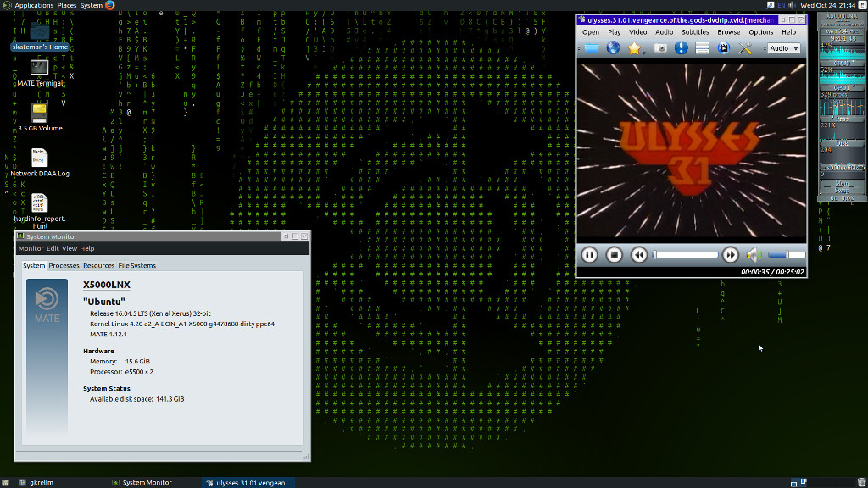The image size is (868, 488).
Task: Show file info with blue exclamation icon
Action: coord(681,48)
